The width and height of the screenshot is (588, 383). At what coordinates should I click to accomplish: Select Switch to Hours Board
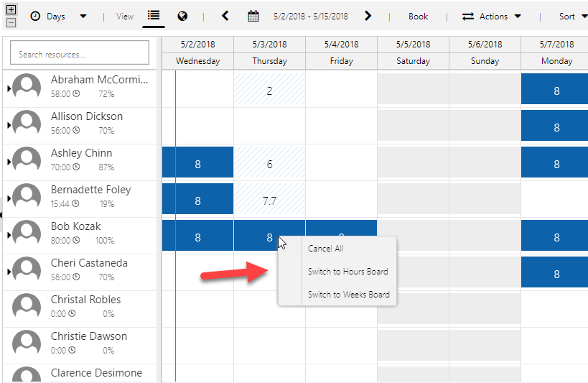(347, 272)
